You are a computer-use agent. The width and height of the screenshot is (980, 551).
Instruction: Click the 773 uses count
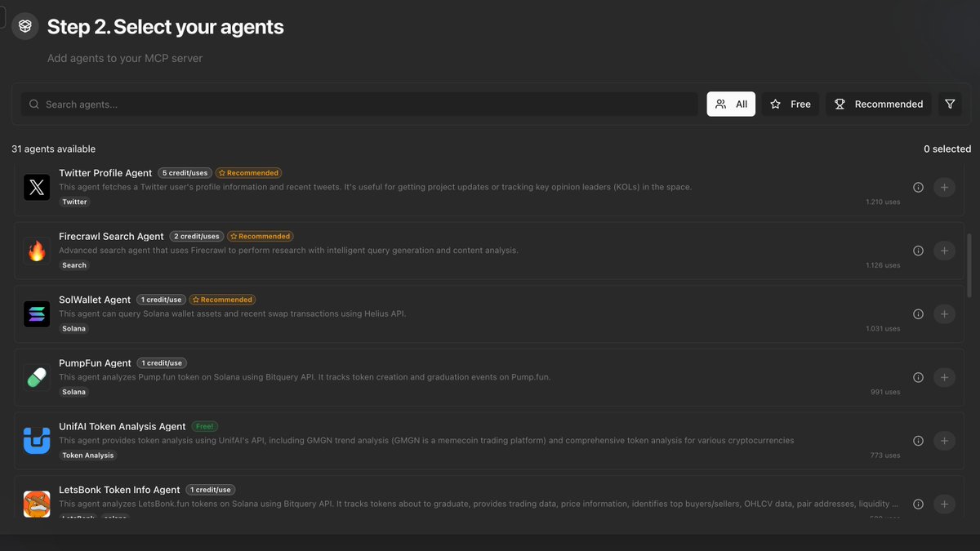885,455
